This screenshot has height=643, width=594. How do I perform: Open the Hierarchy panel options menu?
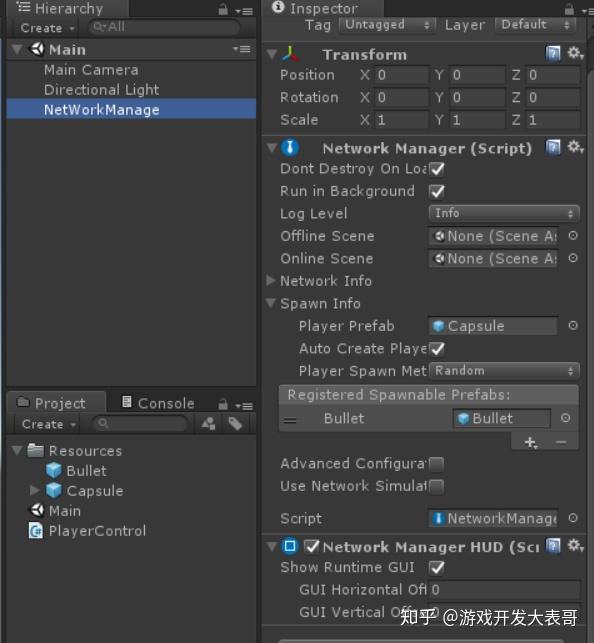coord(244,11)
